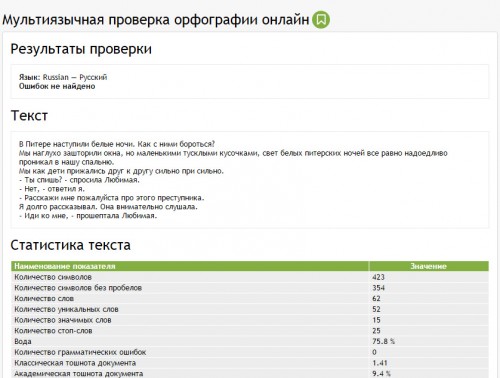
Task: Select 'Количество символов без пробелов' row label
Action: 78,288
